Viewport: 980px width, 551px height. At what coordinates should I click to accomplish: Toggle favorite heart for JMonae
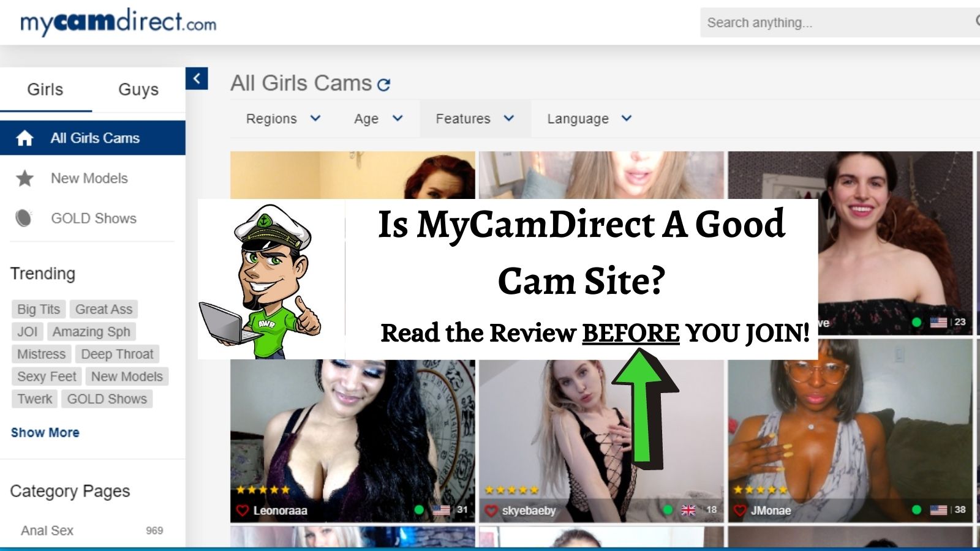[740, 511]
